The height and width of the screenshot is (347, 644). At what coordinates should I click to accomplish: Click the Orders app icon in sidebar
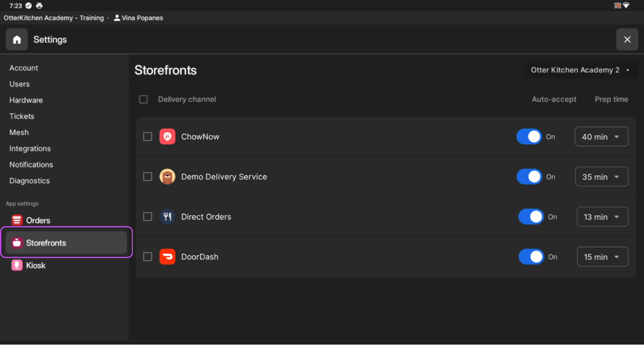pyautogui.click(x=17, y=220)
